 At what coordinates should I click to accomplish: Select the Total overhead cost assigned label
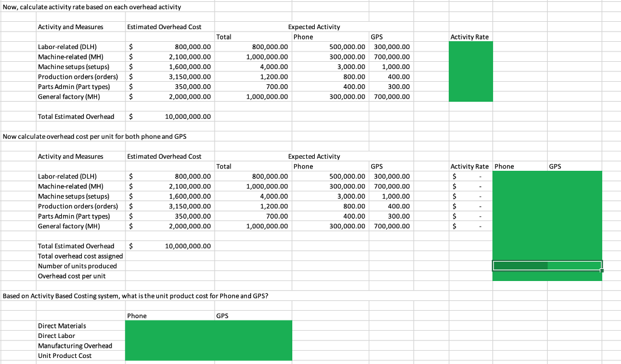pos(79,256)
